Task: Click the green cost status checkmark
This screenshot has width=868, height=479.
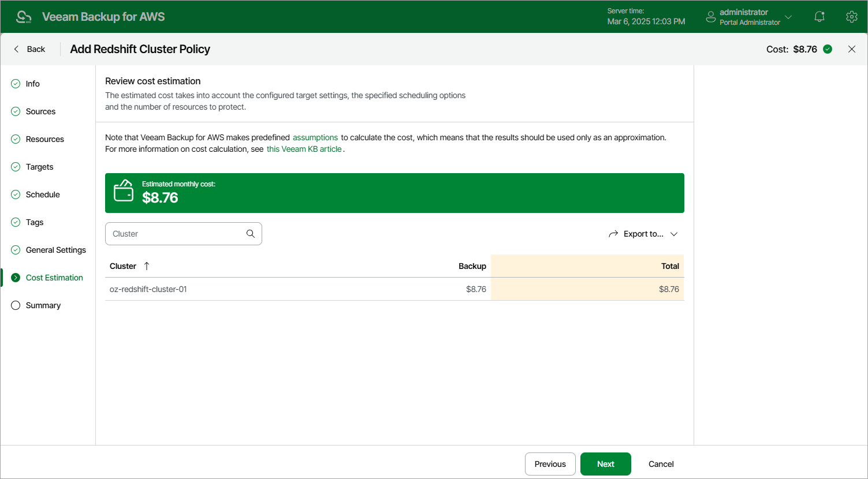Action: 828,49
